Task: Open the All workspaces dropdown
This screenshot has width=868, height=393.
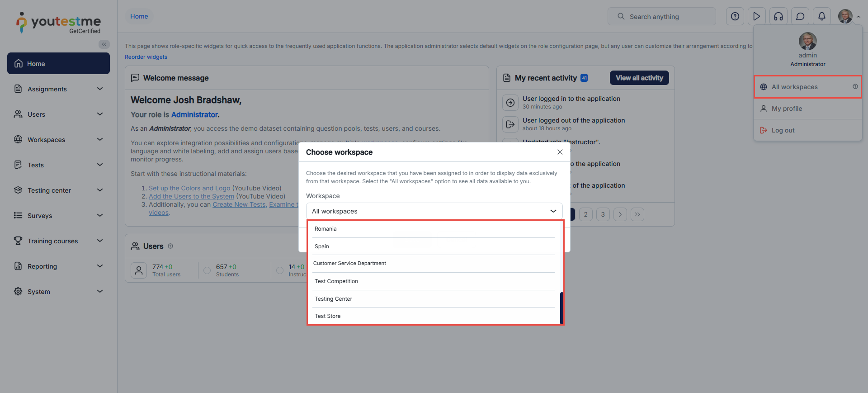Action: point(434,211)
